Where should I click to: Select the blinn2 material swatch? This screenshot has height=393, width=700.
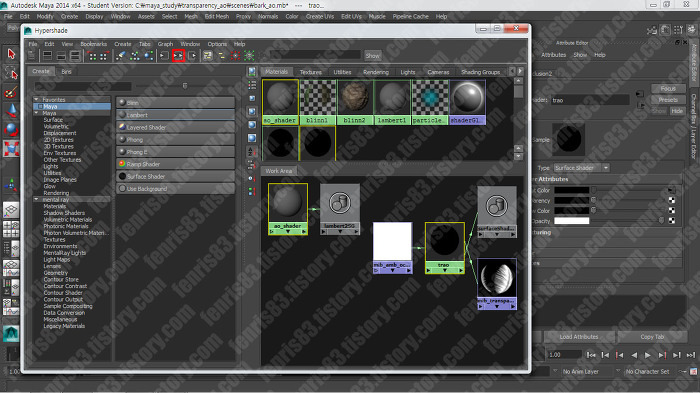pos(355,101)
